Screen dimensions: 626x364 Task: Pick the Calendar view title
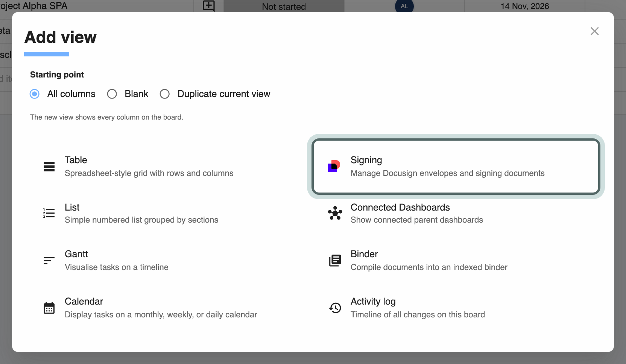coord(84,302)
